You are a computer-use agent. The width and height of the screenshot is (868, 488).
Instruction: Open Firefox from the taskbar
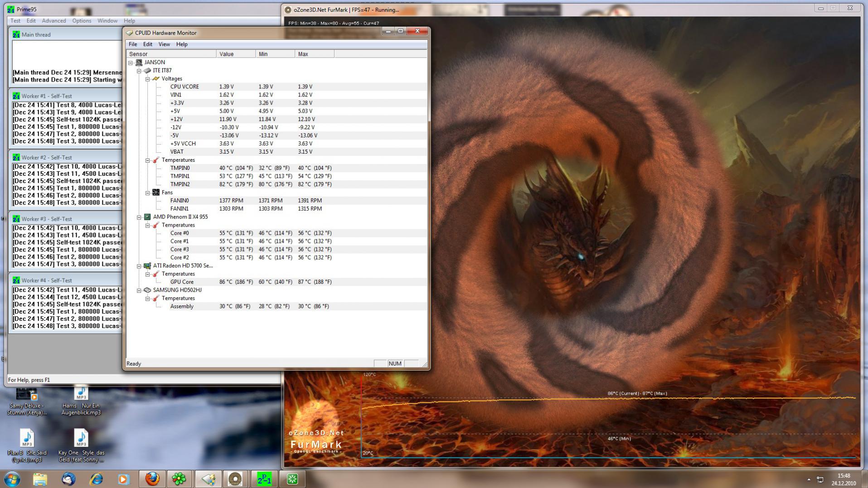tap(152, 479)
